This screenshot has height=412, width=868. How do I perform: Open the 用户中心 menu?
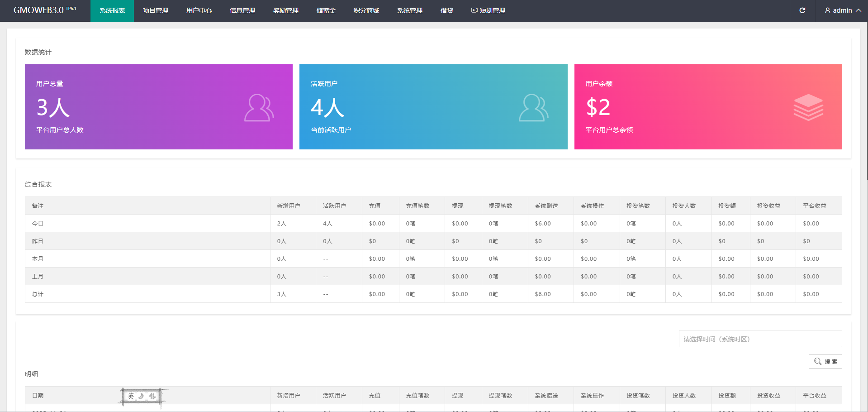199,10
